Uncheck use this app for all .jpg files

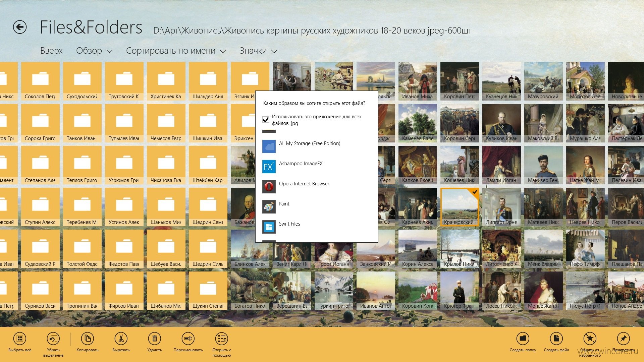(266, 120)
